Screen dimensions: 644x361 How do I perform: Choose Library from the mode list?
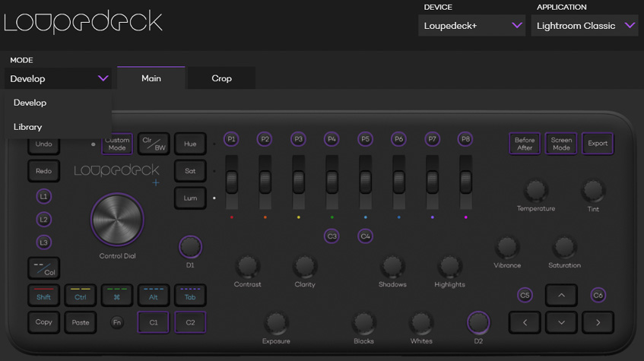[x=58, y=127]
